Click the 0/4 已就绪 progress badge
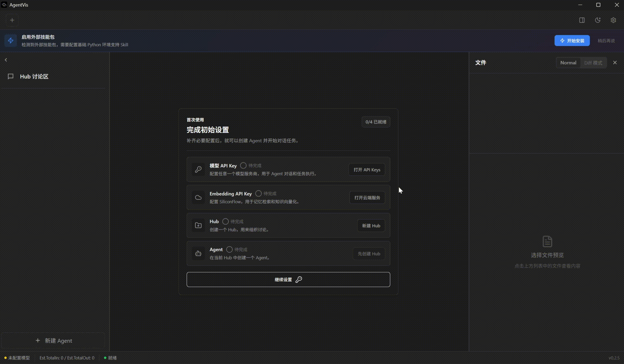 coord(376,122)
